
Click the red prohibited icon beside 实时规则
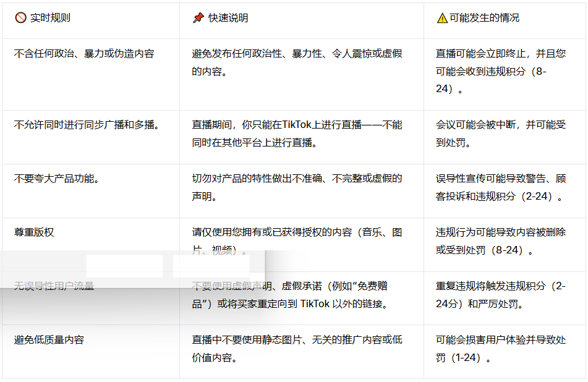point(20,18)
